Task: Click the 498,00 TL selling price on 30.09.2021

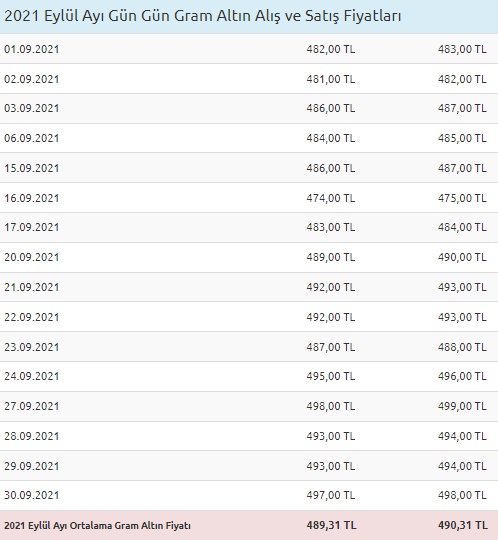Action: [462, 495]
